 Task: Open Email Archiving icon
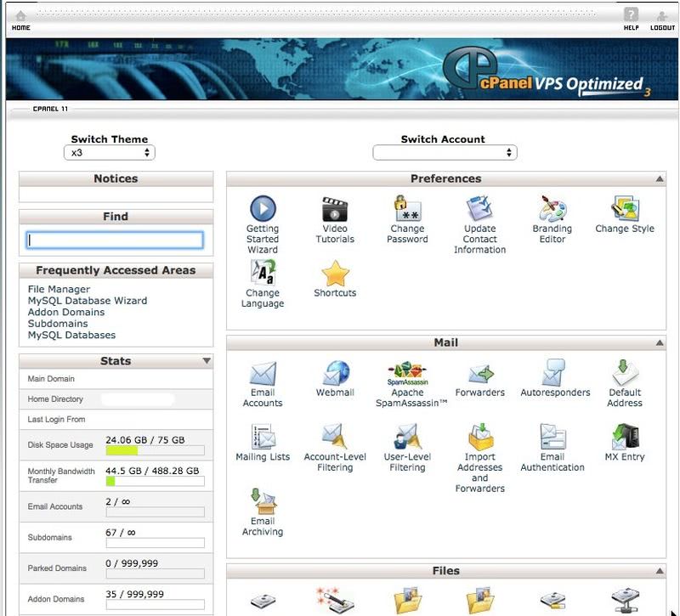[x=263, y=501]
